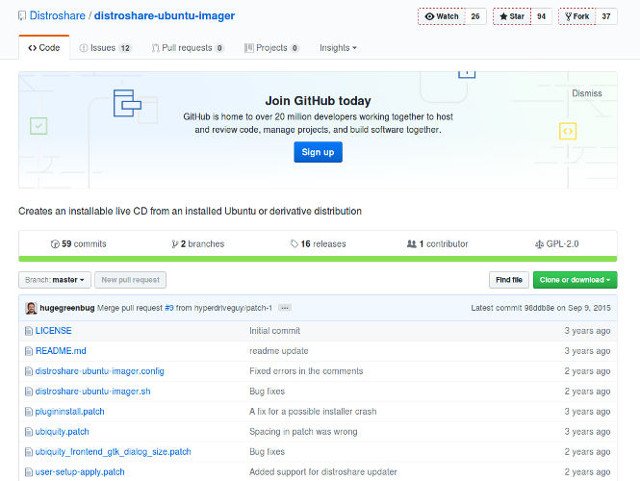Dismiss the Join GitHub banner

587,94
